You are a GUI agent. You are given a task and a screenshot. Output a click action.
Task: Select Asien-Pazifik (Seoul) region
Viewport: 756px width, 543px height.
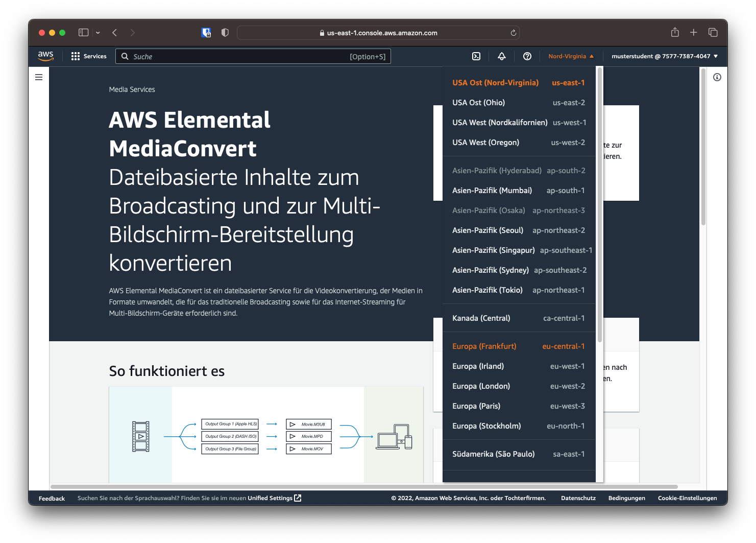pos(519,230)
